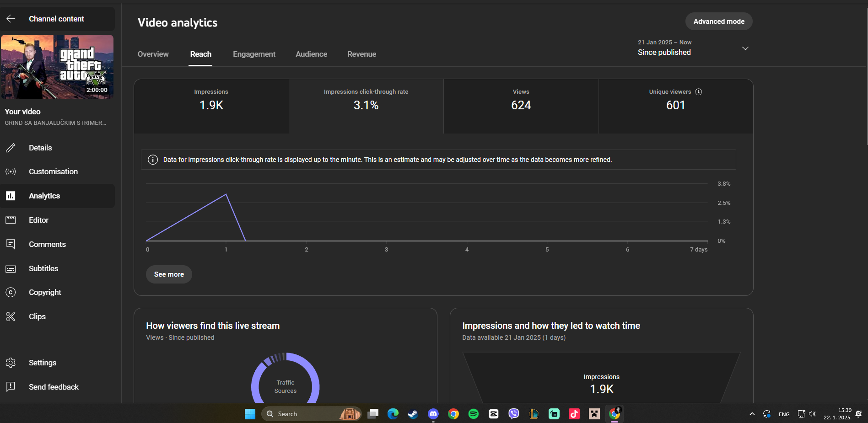Click the 1.9K Impressions funnel block

point(602,378)
